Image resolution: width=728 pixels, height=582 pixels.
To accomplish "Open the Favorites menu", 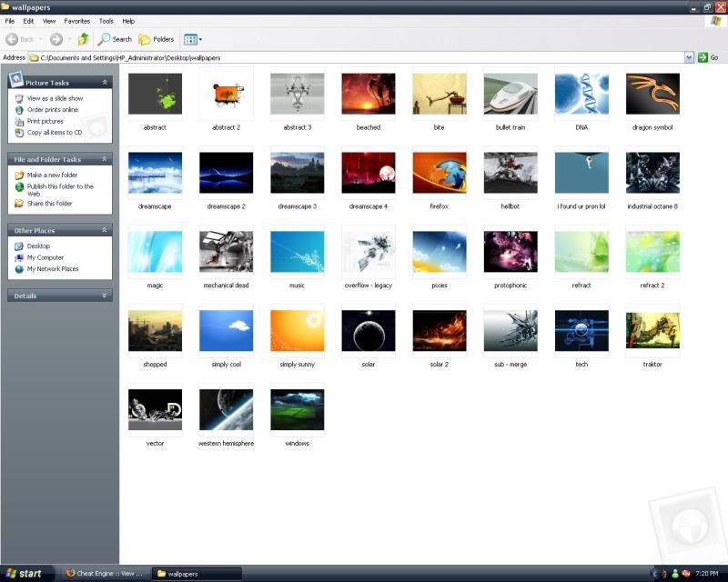I will (x=76, y=21).
